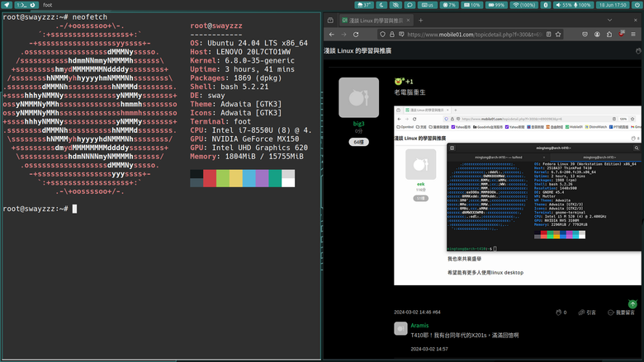
Task: Open a new tab with plus button
Action: pyautogui.click(x=420, y=20)
